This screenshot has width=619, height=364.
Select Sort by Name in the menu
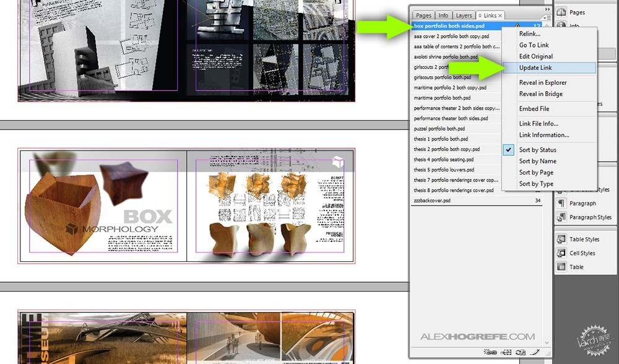click(x=538, y=161)
